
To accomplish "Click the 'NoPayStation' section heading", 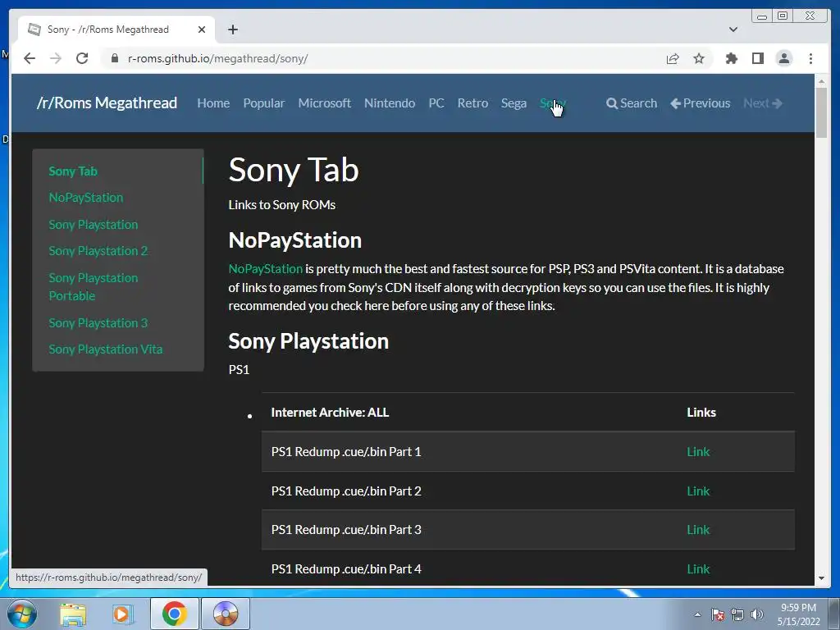I will pos(294,240).
